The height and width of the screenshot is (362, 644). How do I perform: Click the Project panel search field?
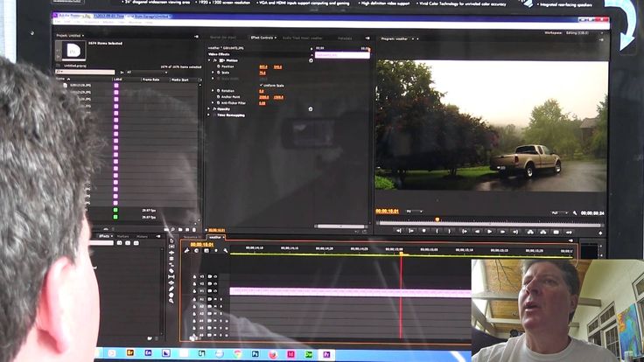click(85, 72)
